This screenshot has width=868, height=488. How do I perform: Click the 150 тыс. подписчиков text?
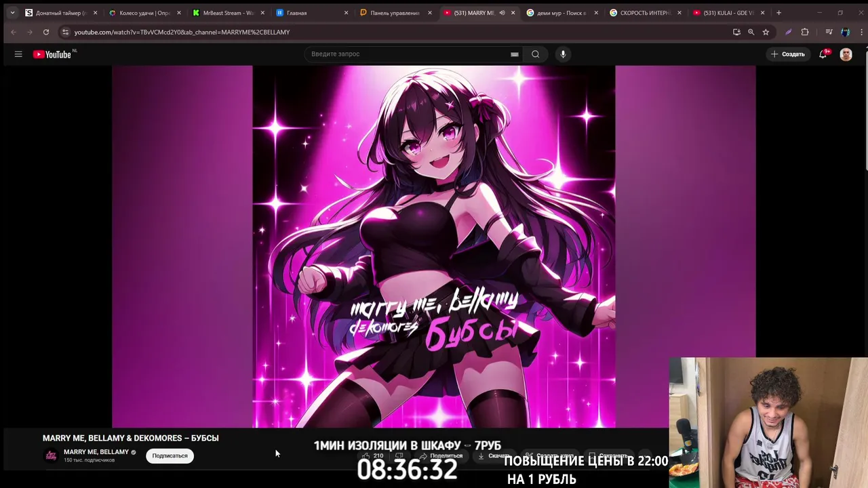[89, 460]
